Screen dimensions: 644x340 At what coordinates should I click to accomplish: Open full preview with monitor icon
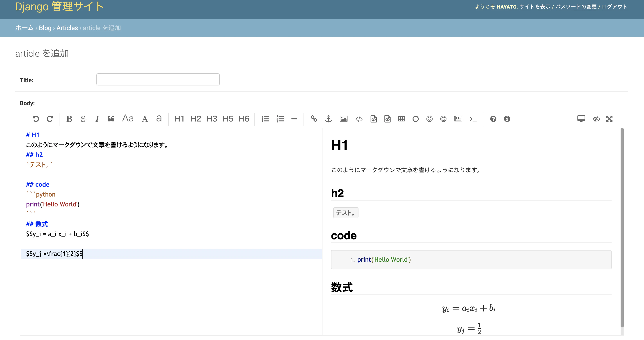coord(581,119)
